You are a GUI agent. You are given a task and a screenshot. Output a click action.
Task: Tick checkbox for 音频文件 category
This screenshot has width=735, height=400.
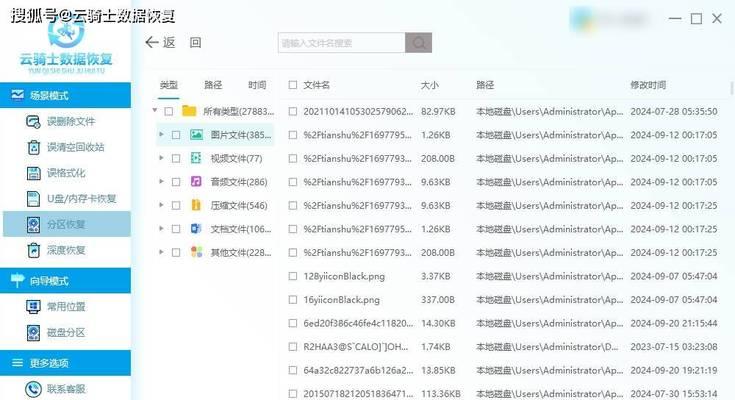tap(176, 182)
